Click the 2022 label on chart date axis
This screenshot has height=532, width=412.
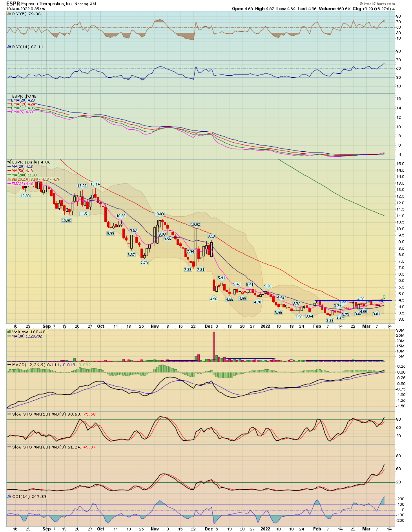tap(266, 326)
